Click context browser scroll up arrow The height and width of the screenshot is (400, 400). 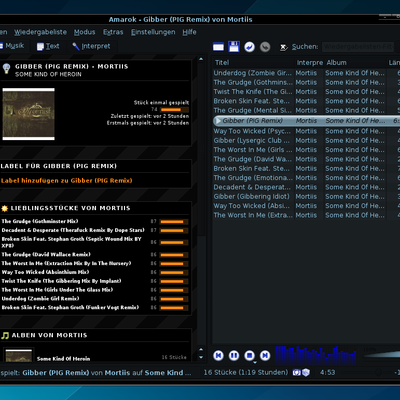point(201,59)
